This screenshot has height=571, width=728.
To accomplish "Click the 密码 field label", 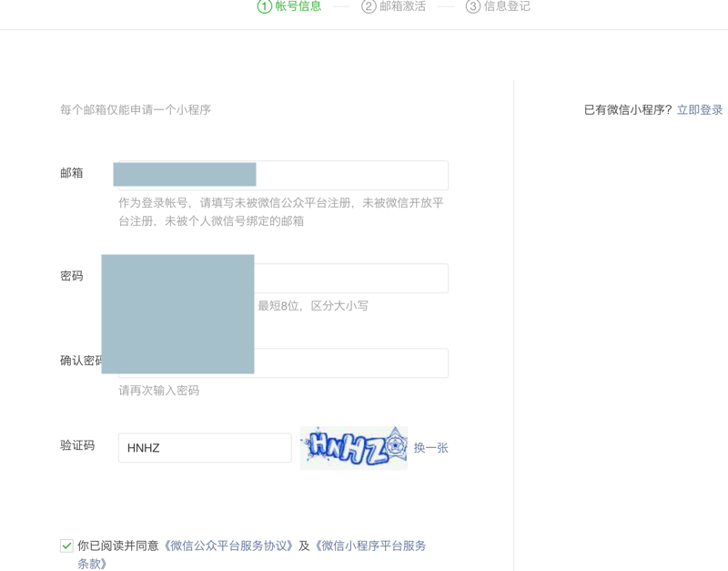I will tap(72, 276).
